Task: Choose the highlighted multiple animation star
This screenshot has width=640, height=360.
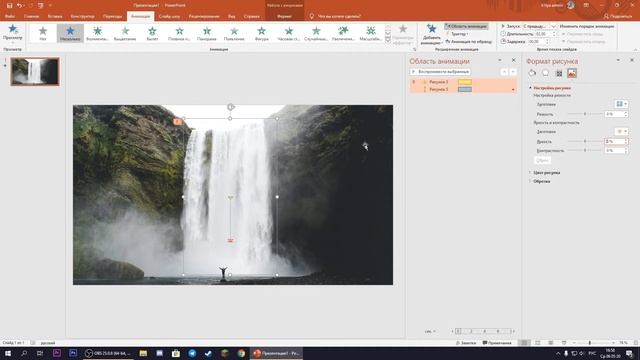Action: (x=70, y=33)
